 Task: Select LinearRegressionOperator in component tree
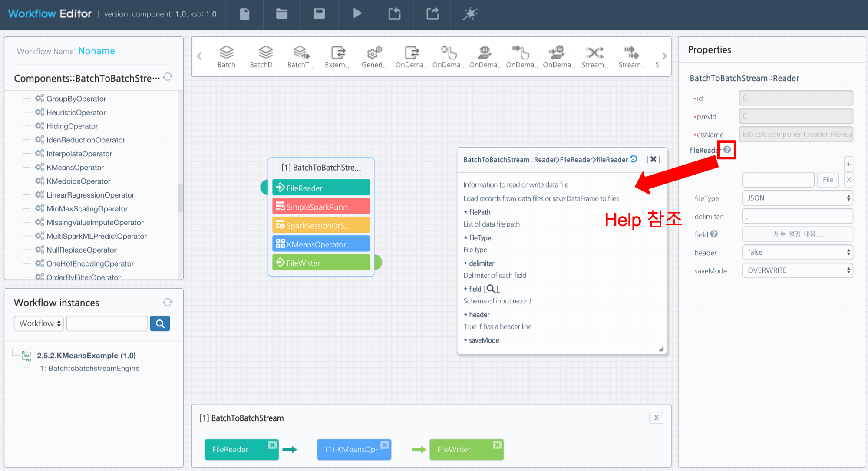click(x=90, y=195)
